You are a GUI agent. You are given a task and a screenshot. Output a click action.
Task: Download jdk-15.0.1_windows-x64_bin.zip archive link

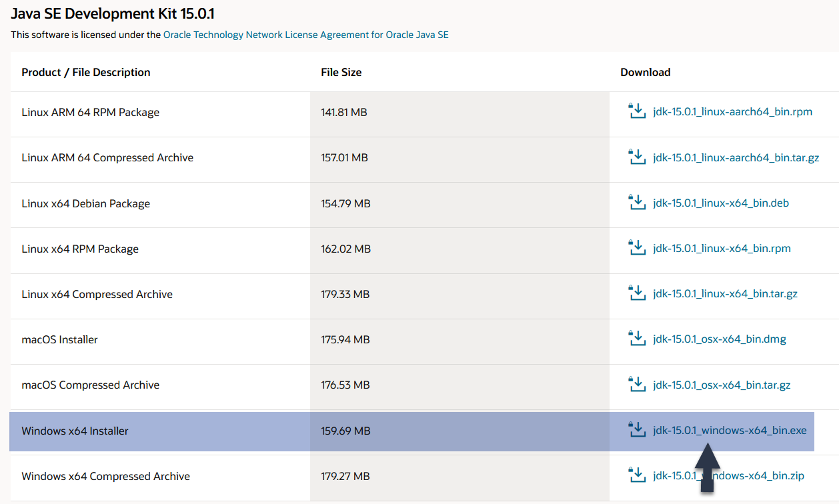click(729, 476)
